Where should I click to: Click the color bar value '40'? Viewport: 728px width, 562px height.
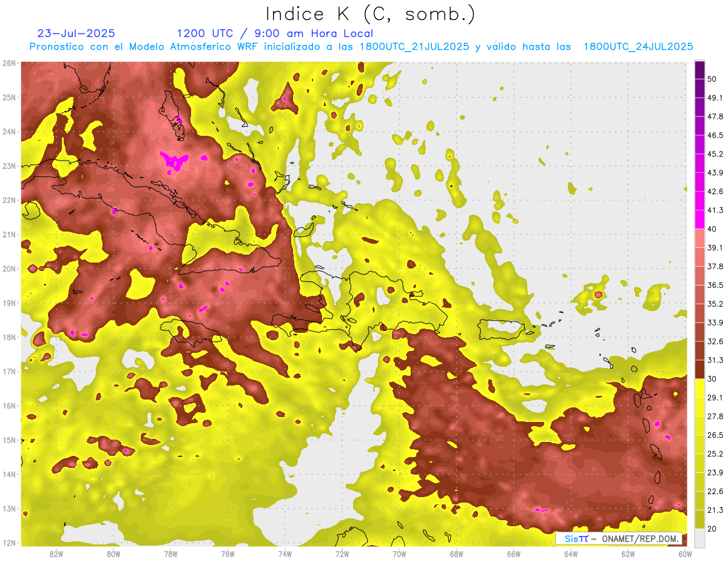click(x=712, y=229)
